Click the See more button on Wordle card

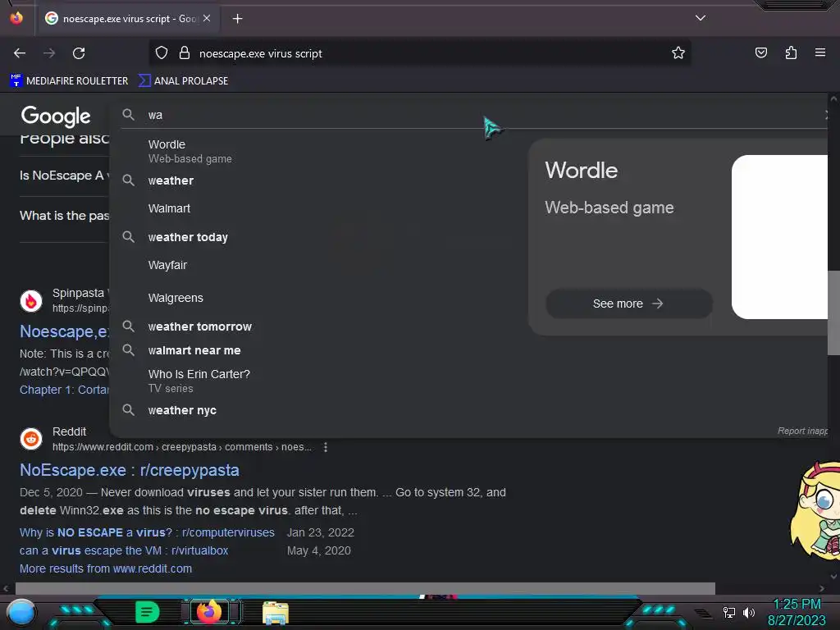tap(628, 304)
